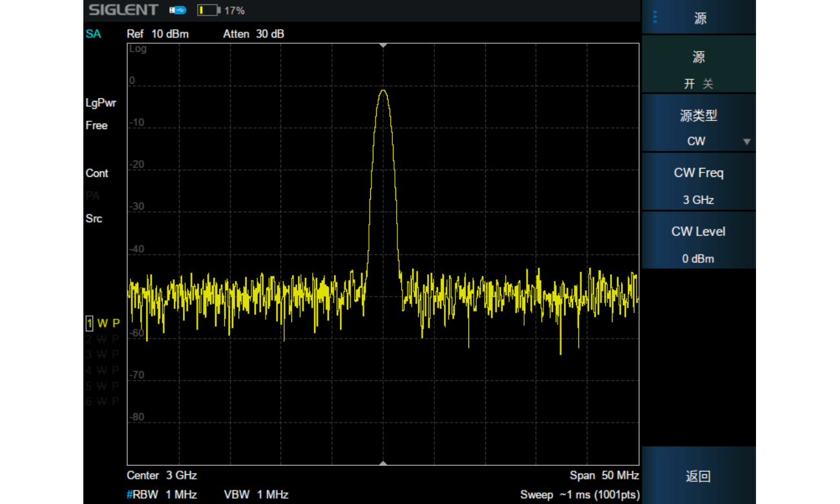
Task: Toggle the source 开 关 switch
Action: [x=698, y=64]
